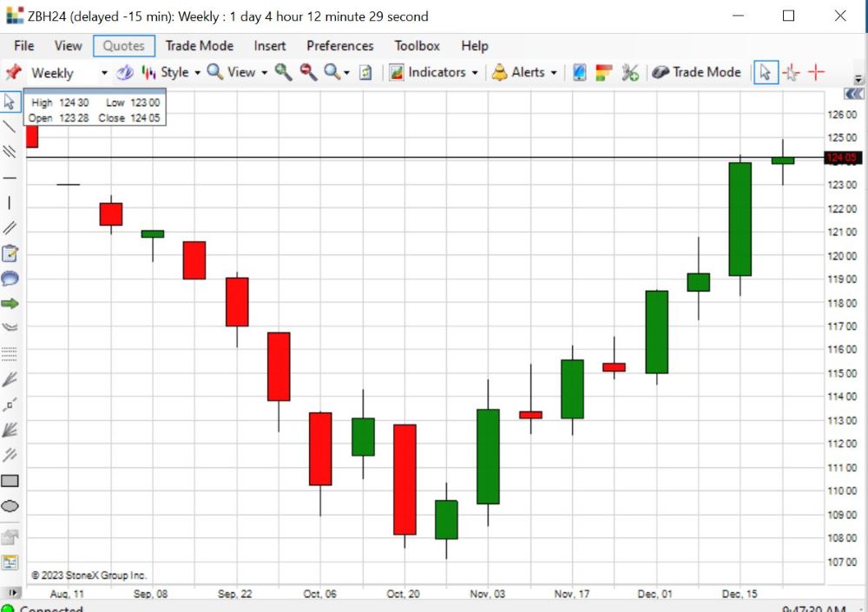Screen dimensions: 868x612
Task: Click the StoneX Group copyright notice
Action: point(89,575)
